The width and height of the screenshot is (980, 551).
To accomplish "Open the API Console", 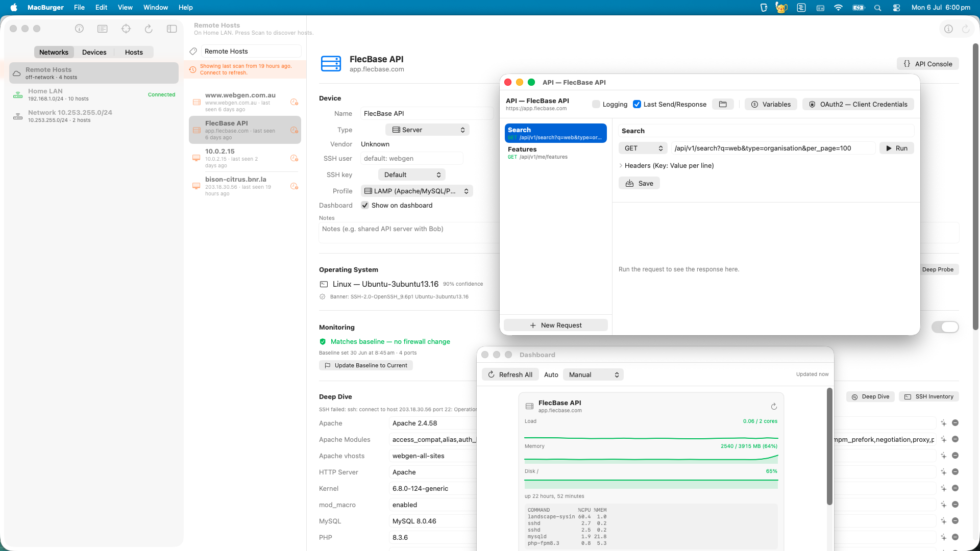I will [928, 64].
